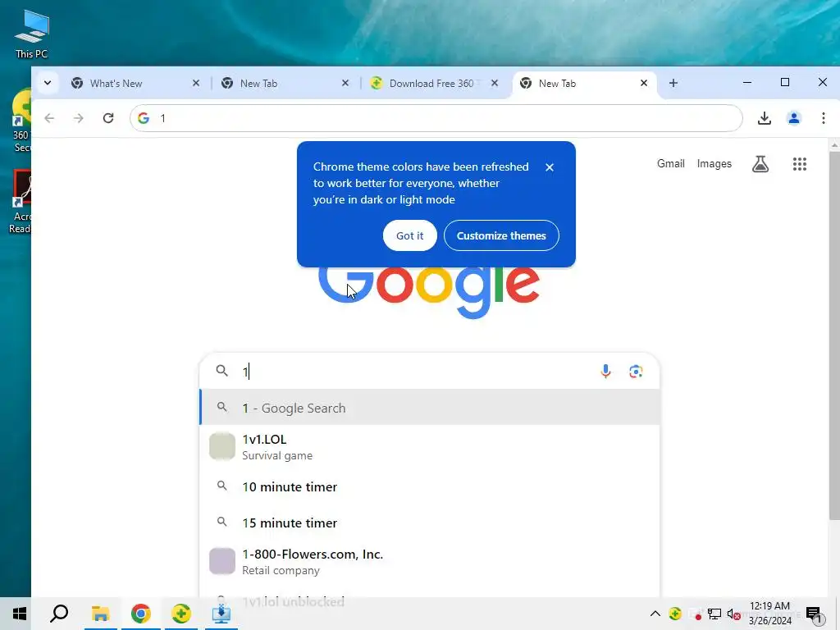840x630 pixels.
Task: Open Chrome three-dot menu
Action: [824, 118]
